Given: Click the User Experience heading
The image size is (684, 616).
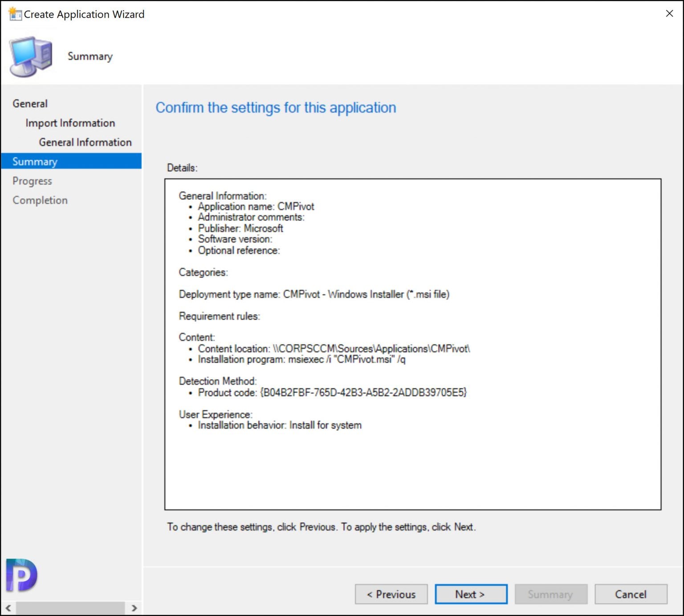Looking at the screenshot, I should (x=216, y=414).
